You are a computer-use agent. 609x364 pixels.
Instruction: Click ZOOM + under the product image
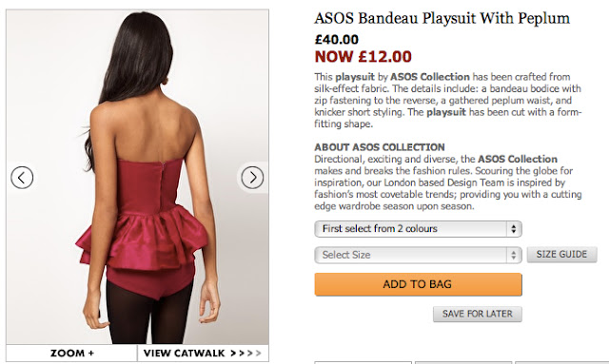tap(72, 354)
